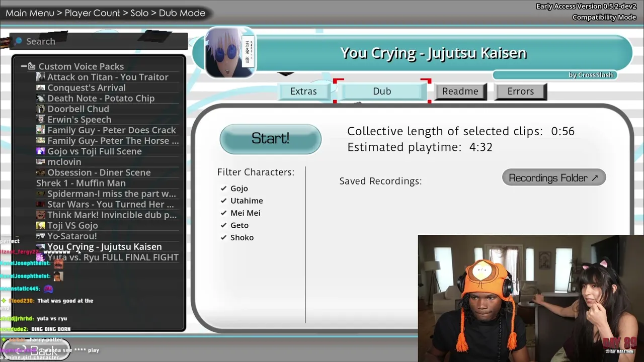Click the Start! button
This screenshot has width=644, height=362.
pos(270,139)
